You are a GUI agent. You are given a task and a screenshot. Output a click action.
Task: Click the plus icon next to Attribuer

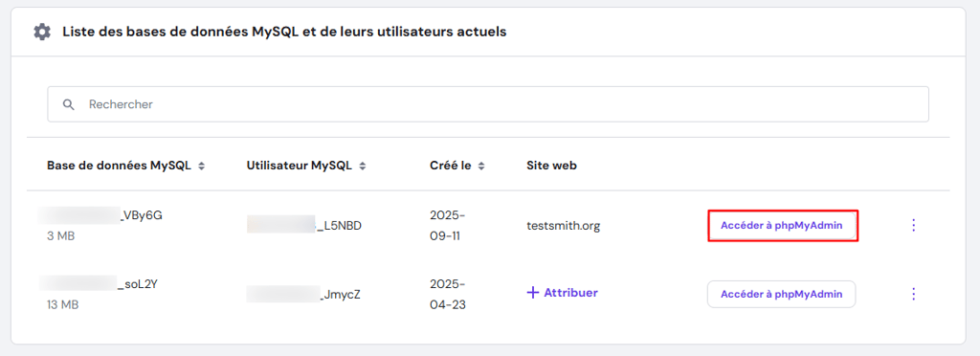click(x=533, y=293)
